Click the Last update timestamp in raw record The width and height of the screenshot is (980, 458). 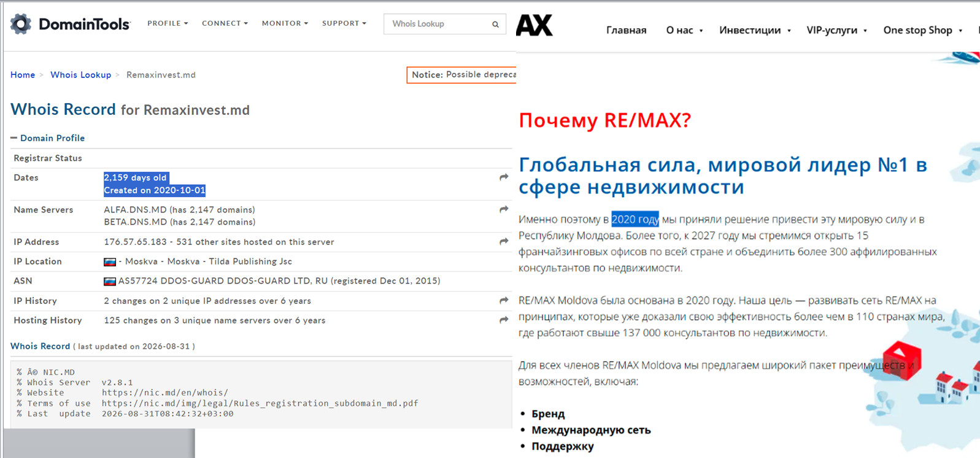(168, 414)
